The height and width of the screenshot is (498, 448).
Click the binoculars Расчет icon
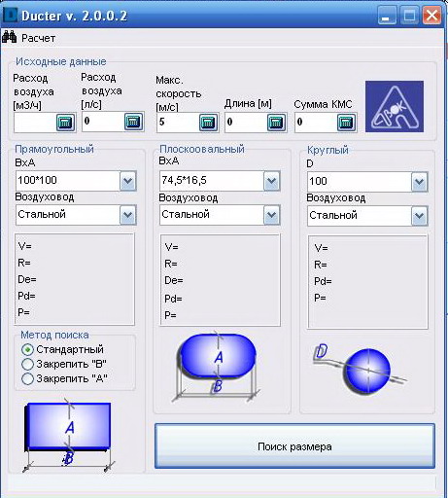(9, 37)
